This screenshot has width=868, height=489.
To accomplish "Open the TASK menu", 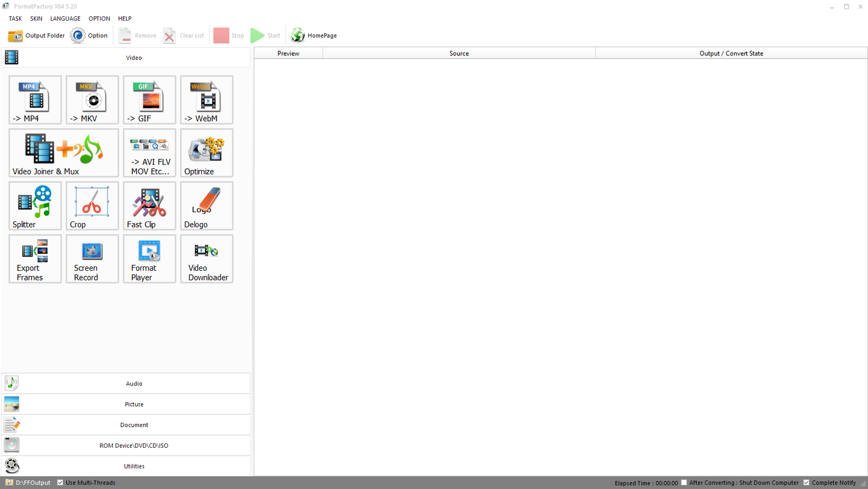I will point(15,18).
